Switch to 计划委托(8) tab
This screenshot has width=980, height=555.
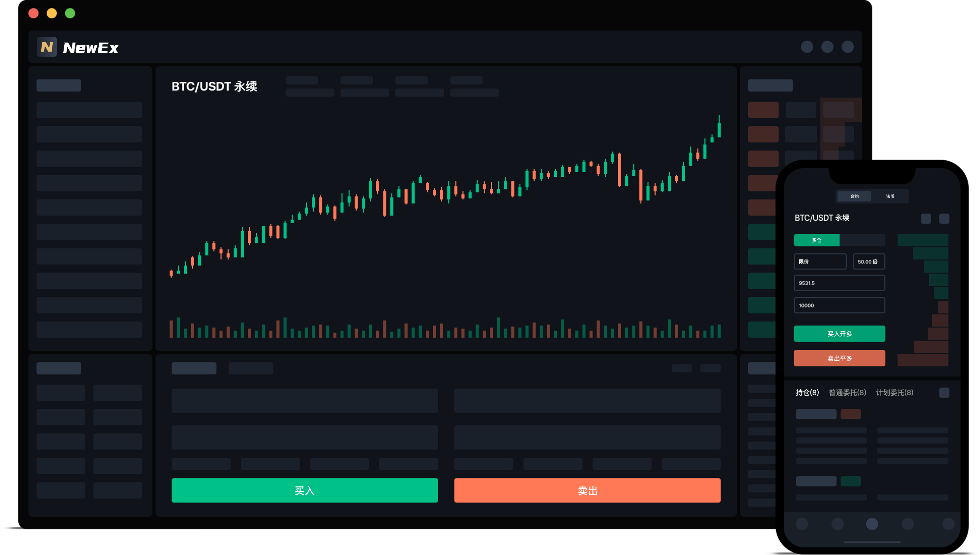[x=894, y=393]
